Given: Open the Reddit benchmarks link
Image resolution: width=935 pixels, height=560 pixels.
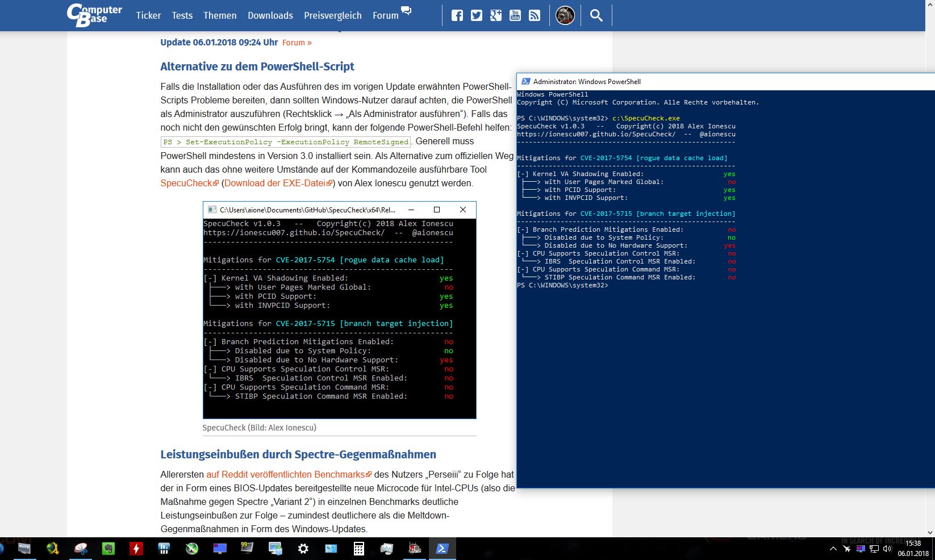Looking at the screenshot, I should 289,474.
